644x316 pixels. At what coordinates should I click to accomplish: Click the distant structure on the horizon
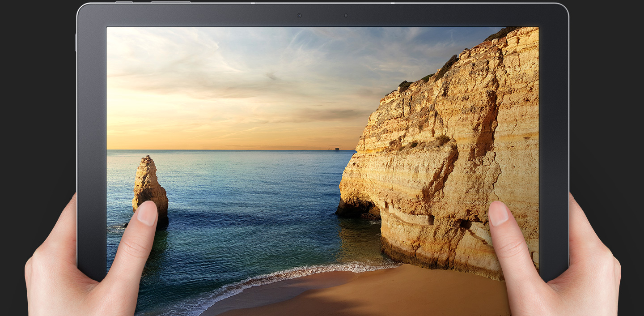(337, 149)
